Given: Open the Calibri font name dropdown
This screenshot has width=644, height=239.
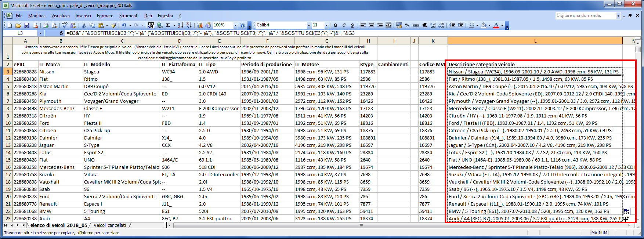Looking at the screenshot, I should (x=309, y=25).
